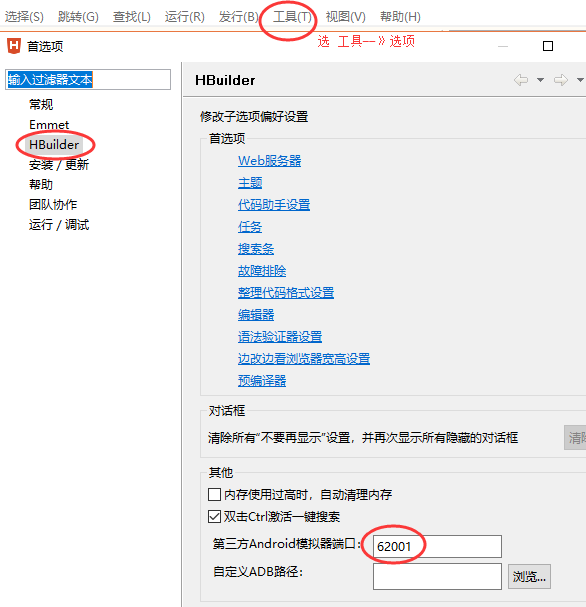
Task: Open the 边改边看浏览器宽高设置 link
Action: [304, 359]
